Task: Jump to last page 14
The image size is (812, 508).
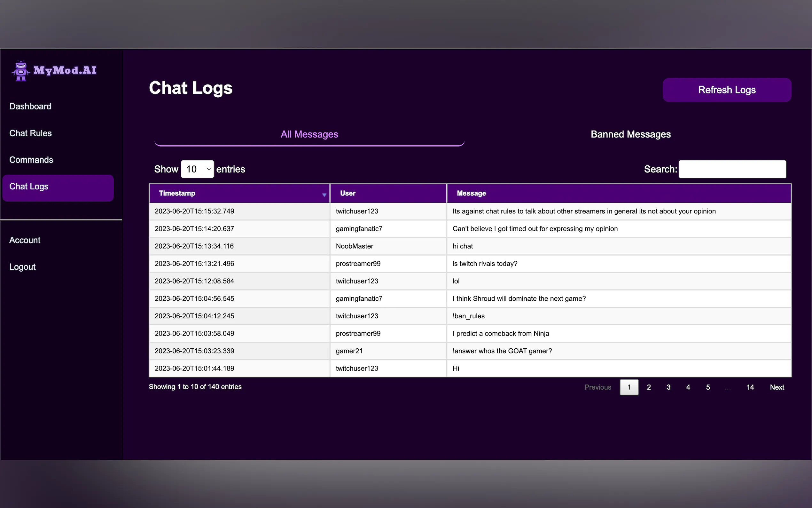Action: (750, 387)
